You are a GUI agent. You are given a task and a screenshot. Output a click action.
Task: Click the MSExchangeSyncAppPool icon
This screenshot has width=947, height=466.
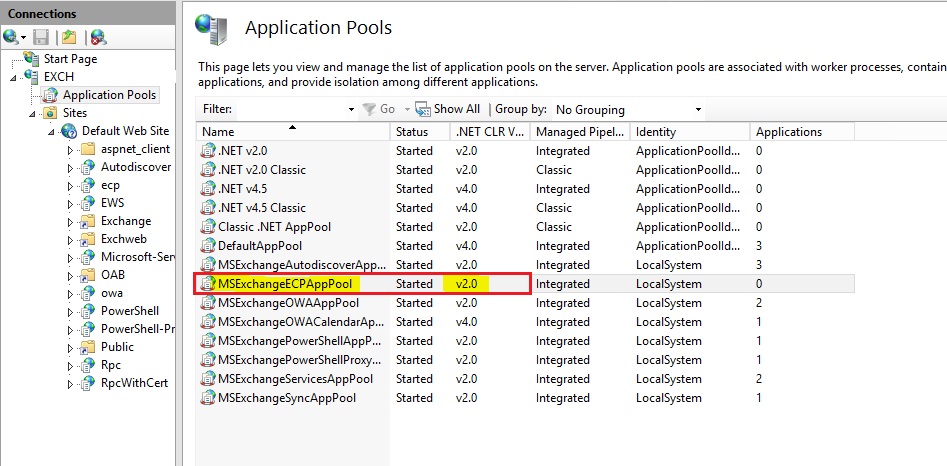coord(208,398)
